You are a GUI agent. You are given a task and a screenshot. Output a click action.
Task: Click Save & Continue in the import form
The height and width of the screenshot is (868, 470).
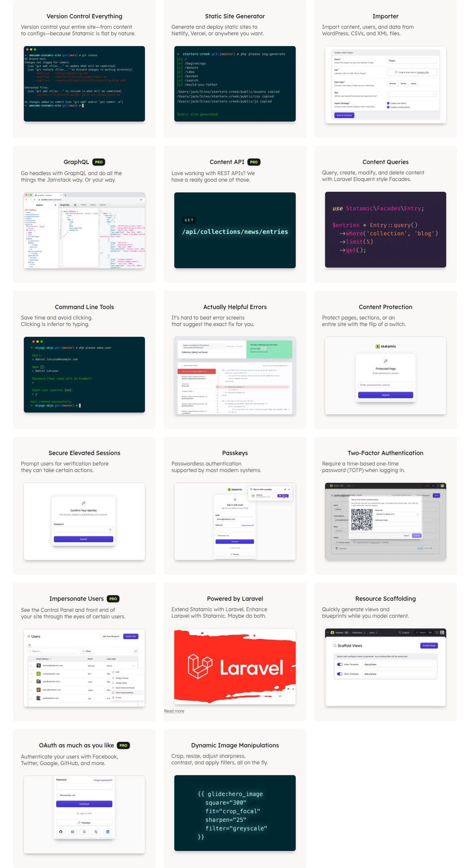click(x=344, y=115)
